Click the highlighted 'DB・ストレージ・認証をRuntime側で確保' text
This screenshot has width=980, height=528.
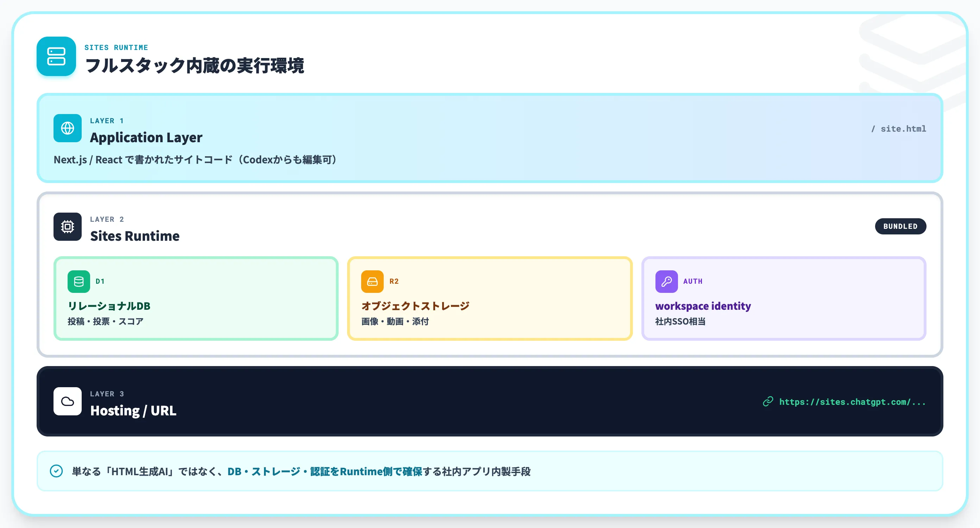[x=325, y=471]
